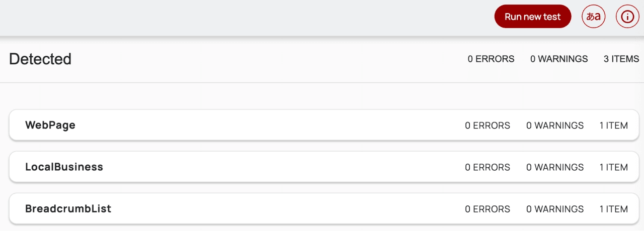Click the 3 ITEMS total label

[621, 59]
